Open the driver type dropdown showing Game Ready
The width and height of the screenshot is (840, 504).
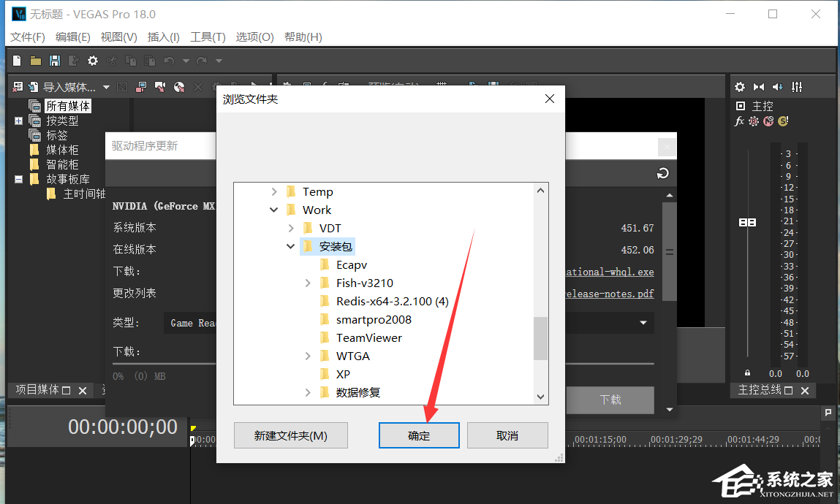(642, 322)
